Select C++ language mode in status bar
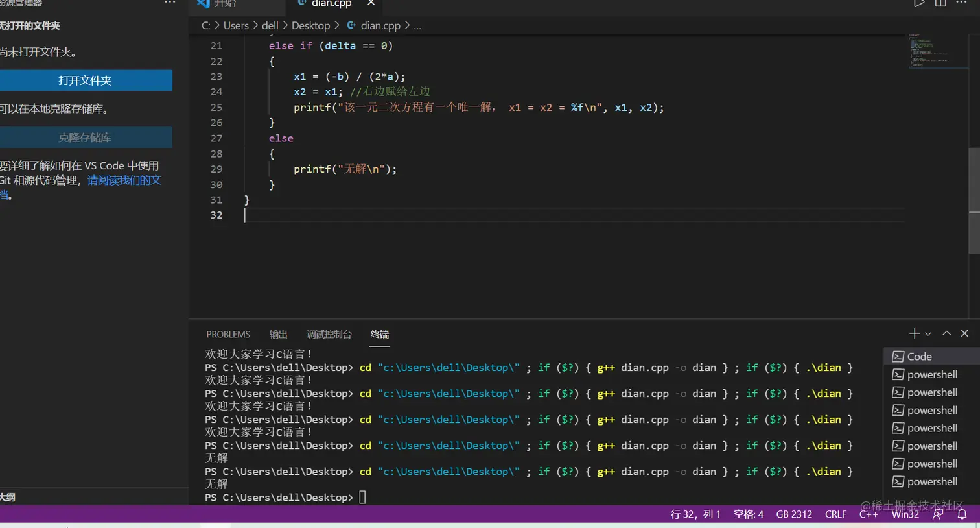The image size is (980, 528). coord(869,514)
